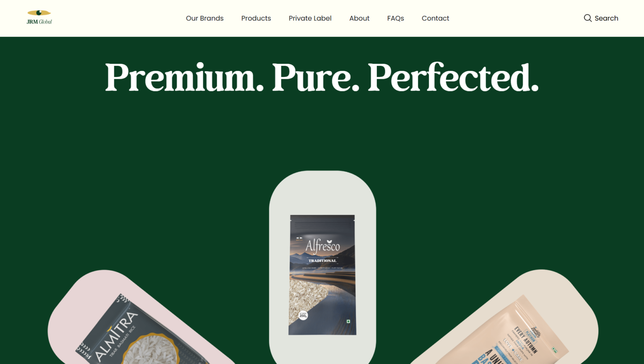Go to the Products page
644x364 pixels.
point(256,18)
